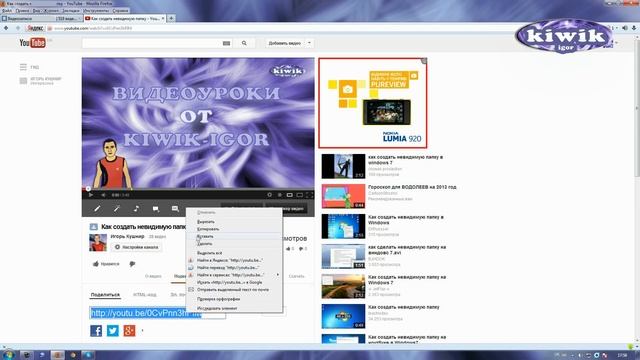Click the Yandex logo in toolbar
The width and height of the screenshot is (640, 360).
pos(35,28)
